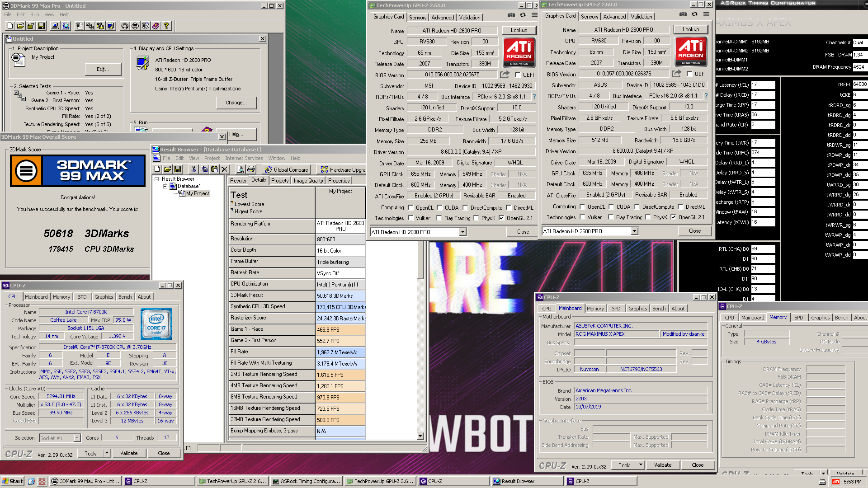Screen dimensions: 868x488
Task: Click Open project folder icon in 3DMark toolbar
Action: 20,26
